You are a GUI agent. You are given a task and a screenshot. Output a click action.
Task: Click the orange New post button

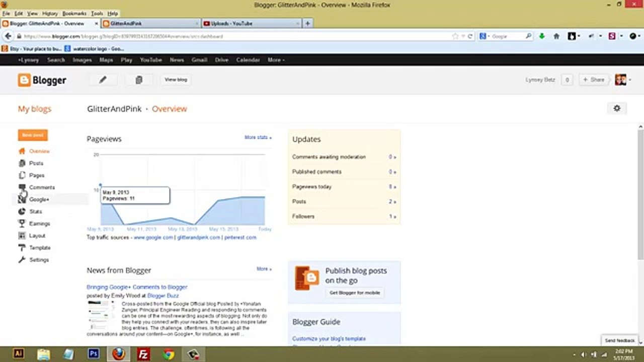point(33,135)
